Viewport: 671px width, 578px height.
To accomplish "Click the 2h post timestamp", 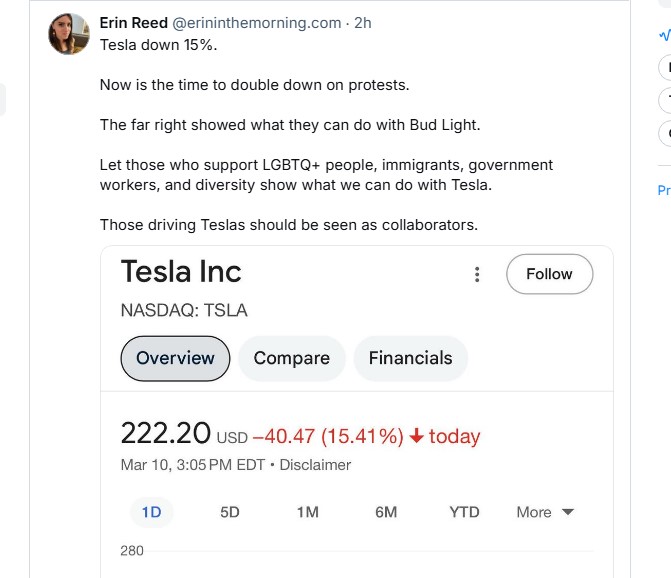I will (x=363, y=23).
